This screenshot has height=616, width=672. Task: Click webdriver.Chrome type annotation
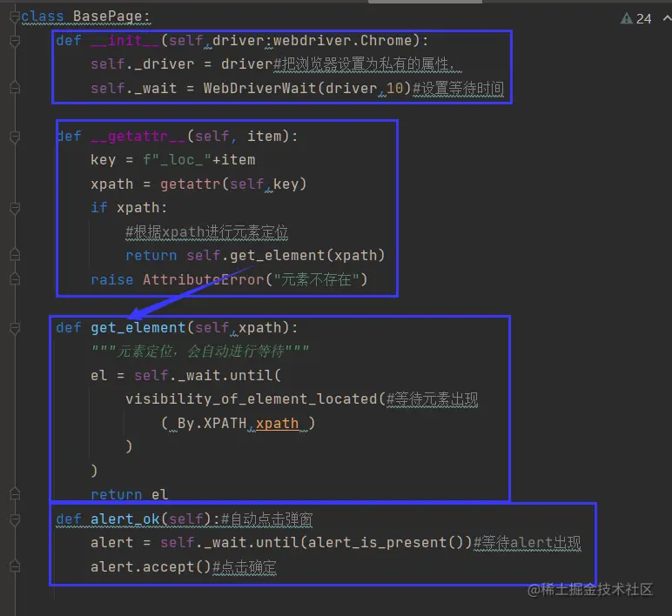342,40
